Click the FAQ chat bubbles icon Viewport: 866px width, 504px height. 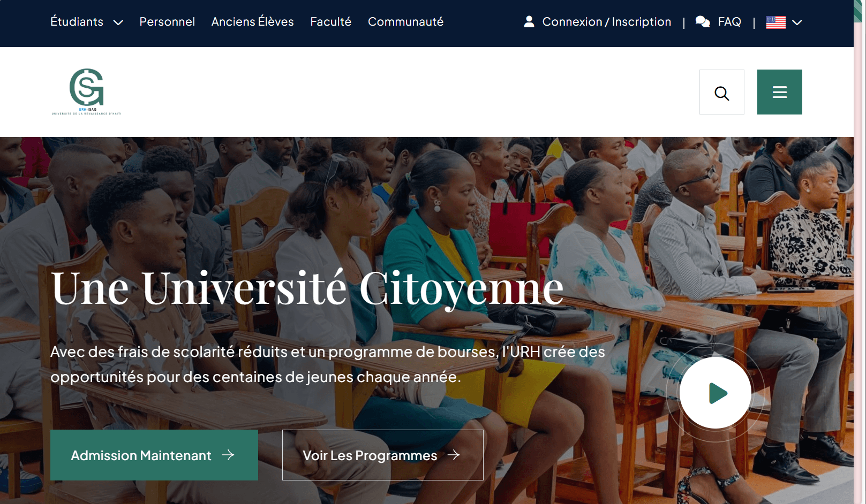[x=702, y=22]
